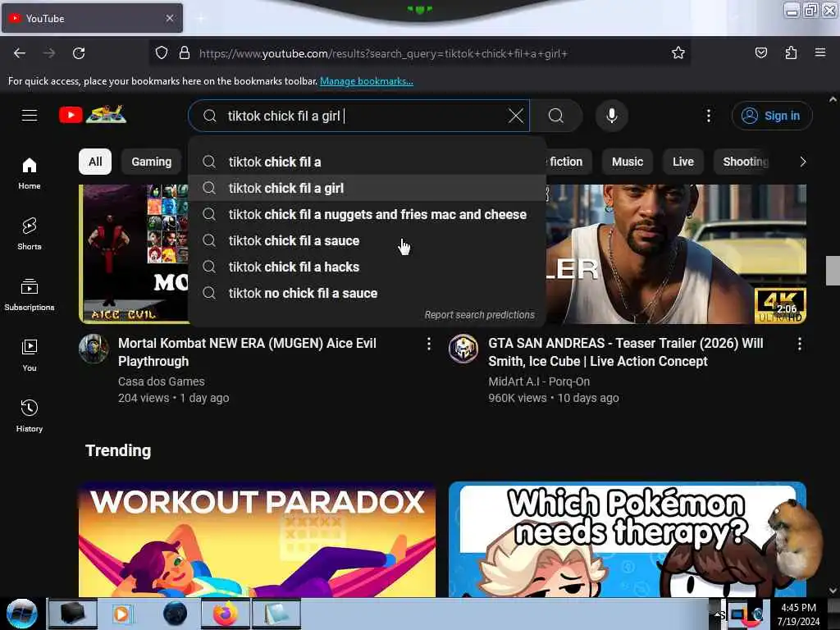This screenshot has width=840, height=630.
Task: Choose the nuggets and fries suggestion
Action: tap(367, 214)
